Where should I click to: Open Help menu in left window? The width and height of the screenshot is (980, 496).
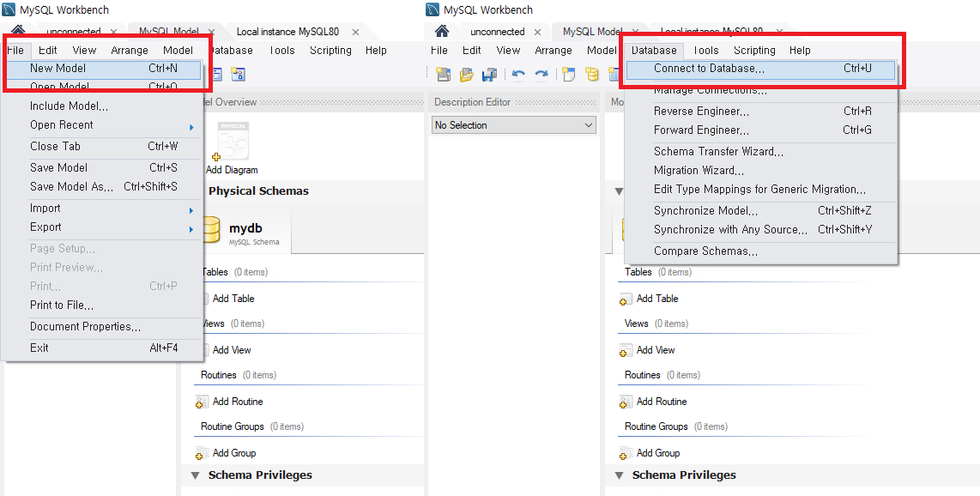pyautogui.click(x=376, y=51)
